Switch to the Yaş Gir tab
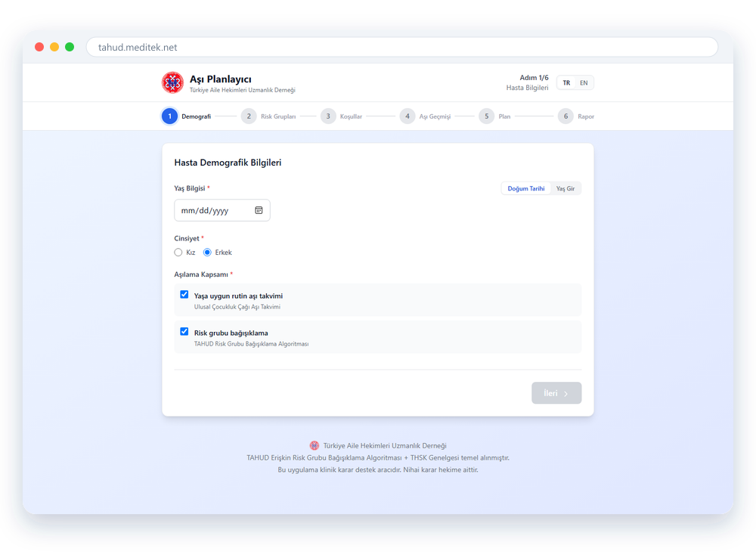756x558 pixels. (565, 188)
